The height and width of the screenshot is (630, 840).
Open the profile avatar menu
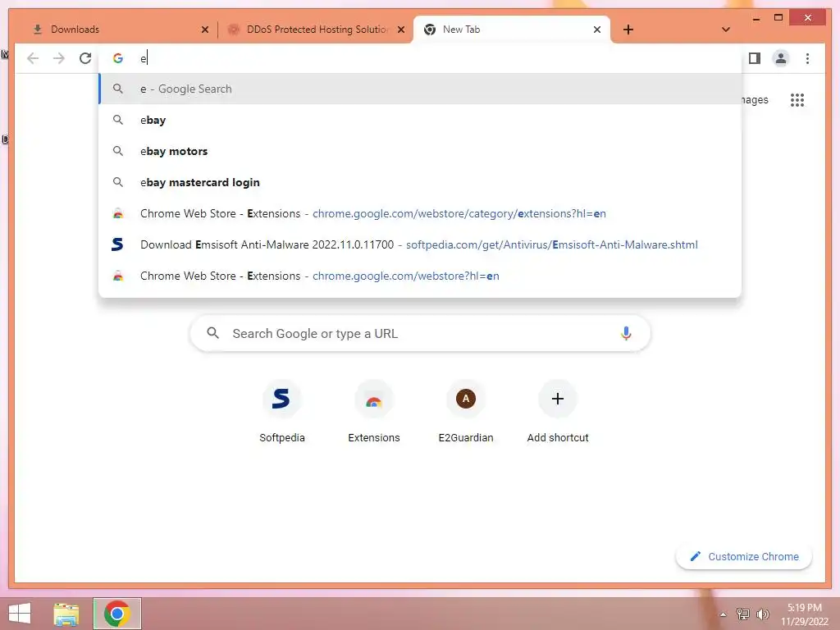click(781, 58)
